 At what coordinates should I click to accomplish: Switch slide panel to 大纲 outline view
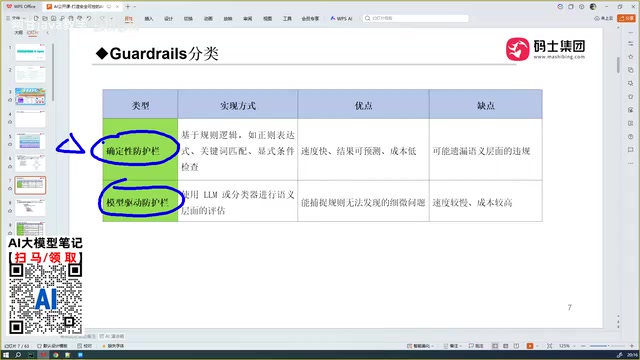coord(19,33)
